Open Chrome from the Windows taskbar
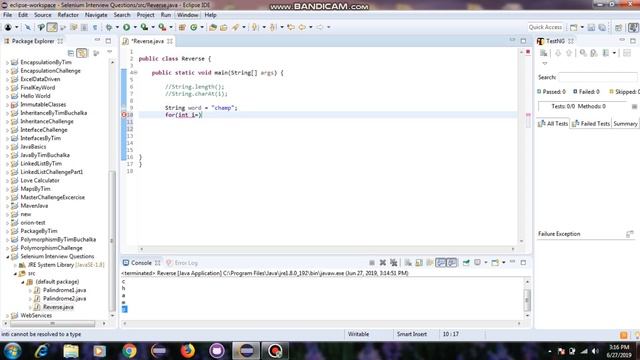Image resolution: width=640 pixels, height=360 pixels. (129, 351)
